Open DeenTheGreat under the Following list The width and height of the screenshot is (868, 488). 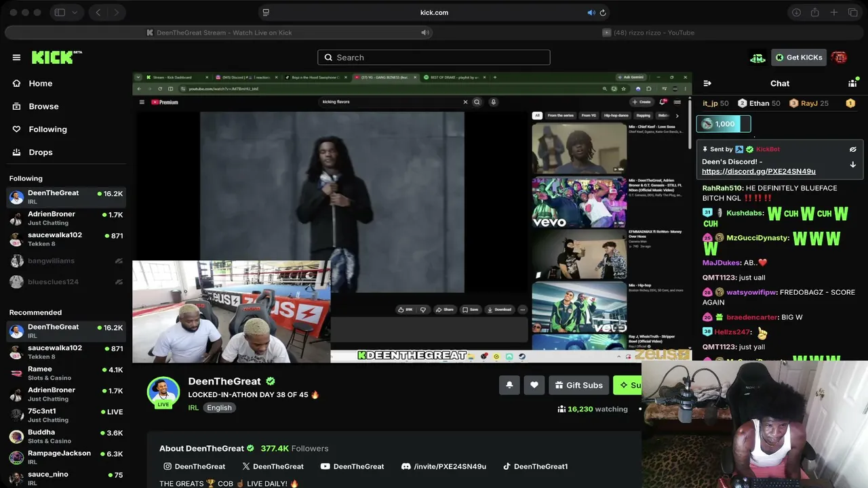[66, 197]
